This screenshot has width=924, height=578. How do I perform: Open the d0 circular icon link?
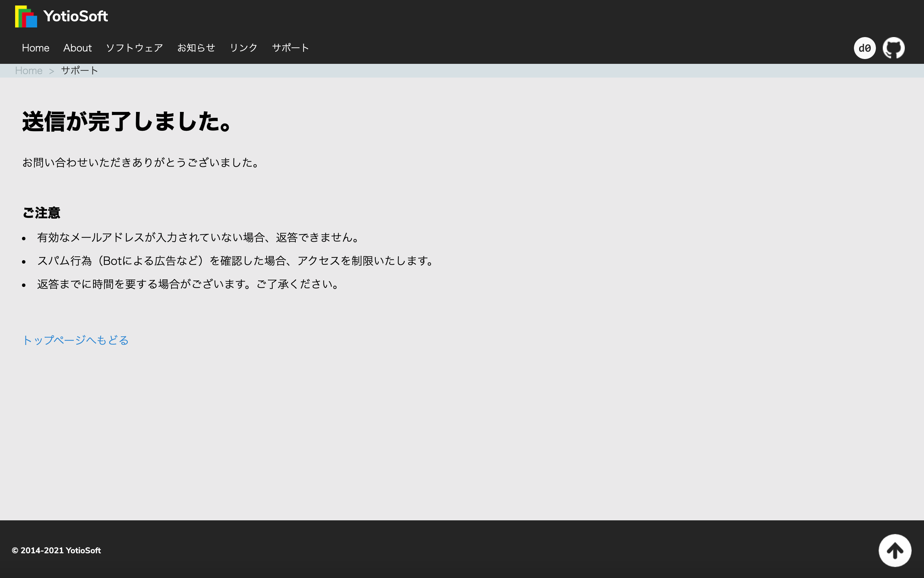point(864,48)
